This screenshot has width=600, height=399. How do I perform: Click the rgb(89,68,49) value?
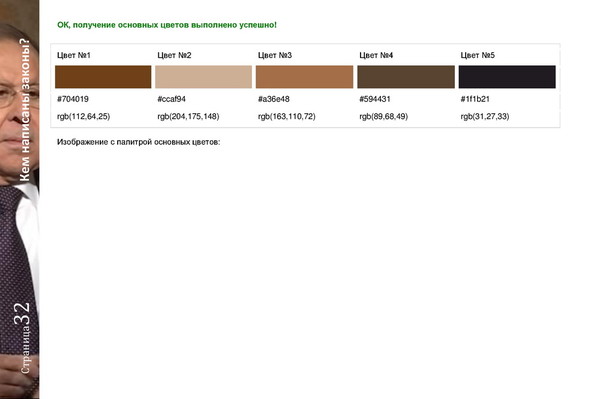point(383,116)
